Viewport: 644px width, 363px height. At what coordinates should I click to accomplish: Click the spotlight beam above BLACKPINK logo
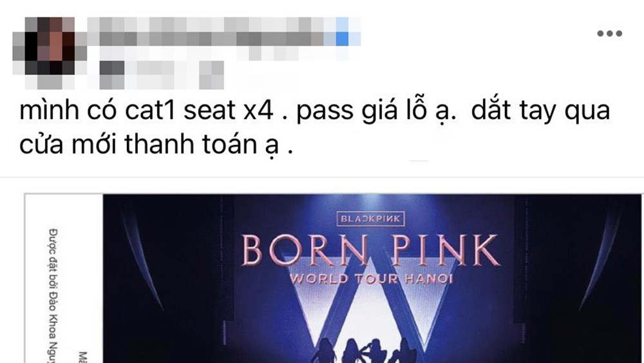(371, 202)
